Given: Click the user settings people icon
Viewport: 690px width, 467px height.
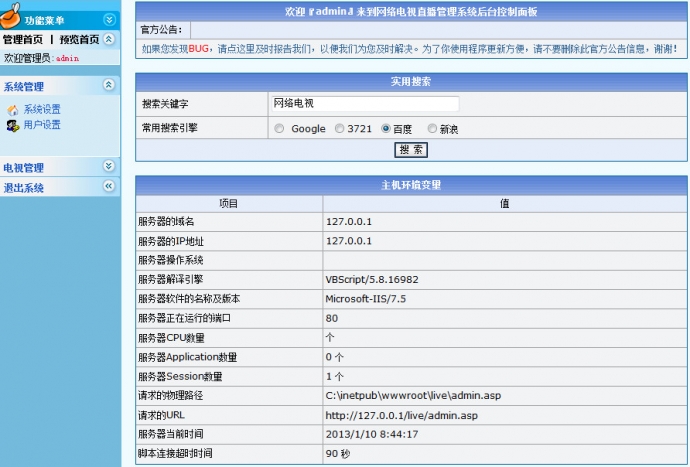Looking at the screenshot, I should [13, 126].
